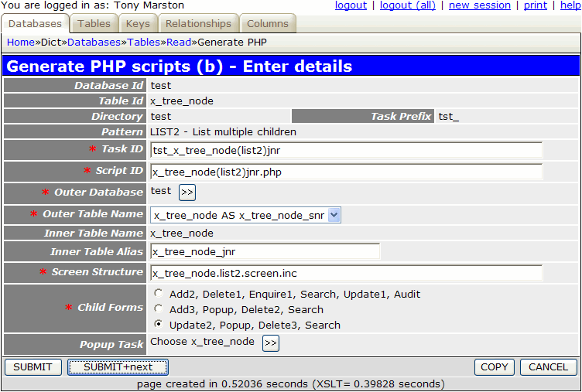The height and width of the screenshot is (392, 582).
Task: Focus the Inner Table Alias field
Action: [265, 252]
